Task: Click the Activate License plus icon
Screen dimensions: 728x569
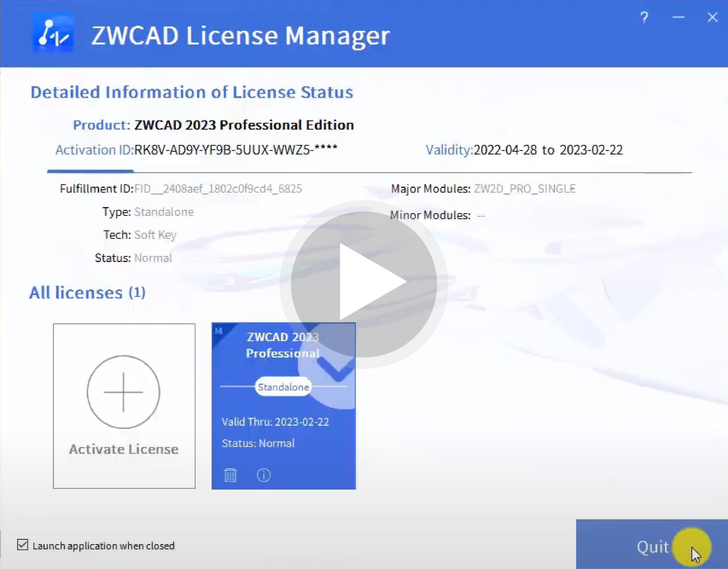Action: point(123,392)
